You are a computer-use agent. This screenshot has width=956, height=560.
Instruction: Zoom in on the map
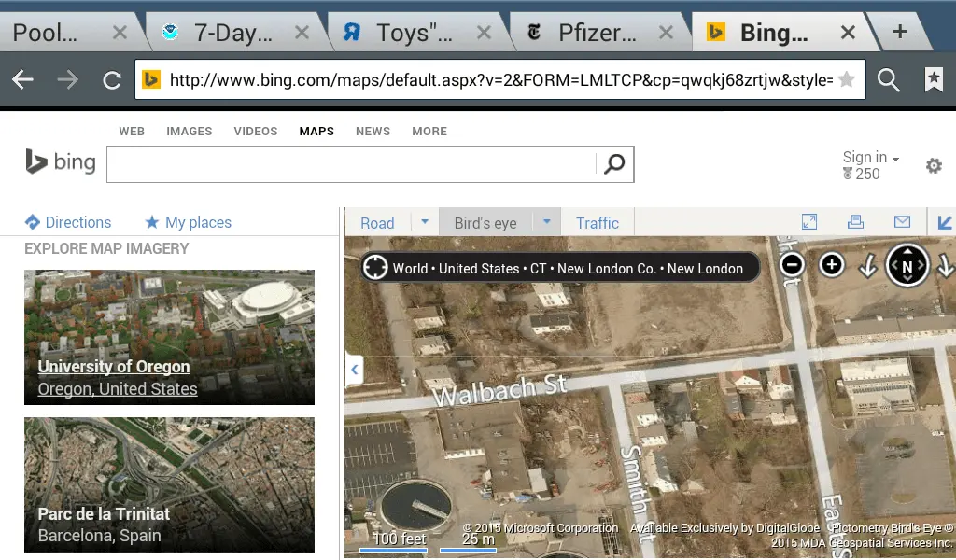click(x=830, y=264)
